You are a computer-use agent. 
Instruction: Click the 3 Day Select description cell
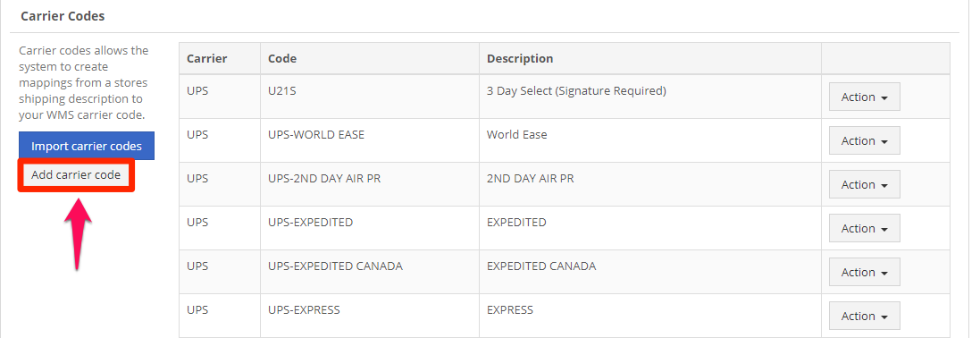[x=650, y=97]
